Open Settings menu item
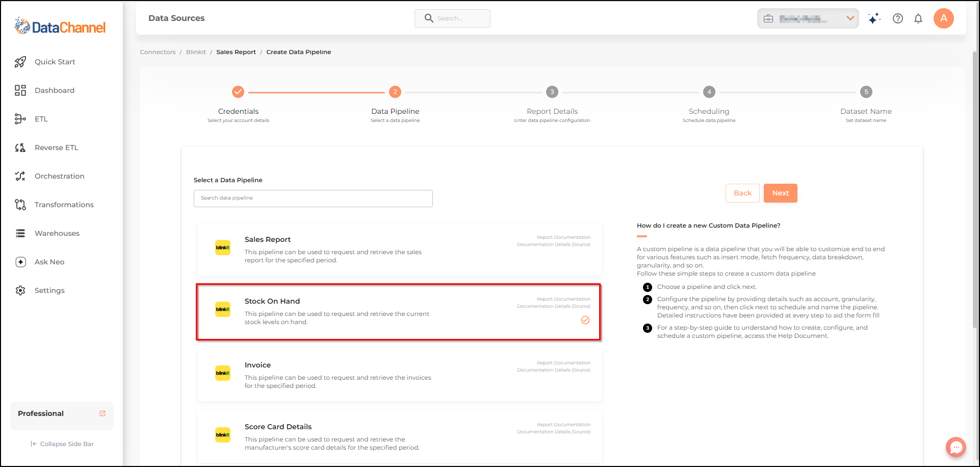 [x=49, y=290]
